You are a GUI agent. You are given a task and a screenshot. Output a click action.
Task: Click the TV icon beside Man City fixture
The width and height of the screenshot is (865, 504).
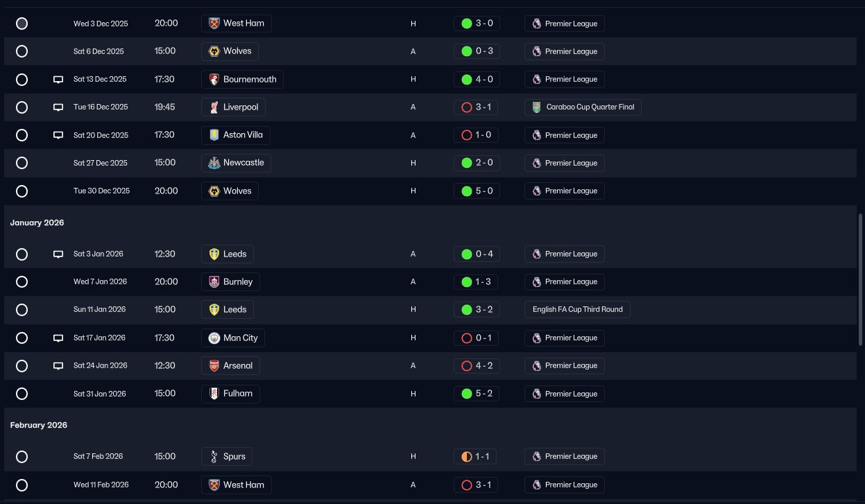pos(58,338)
